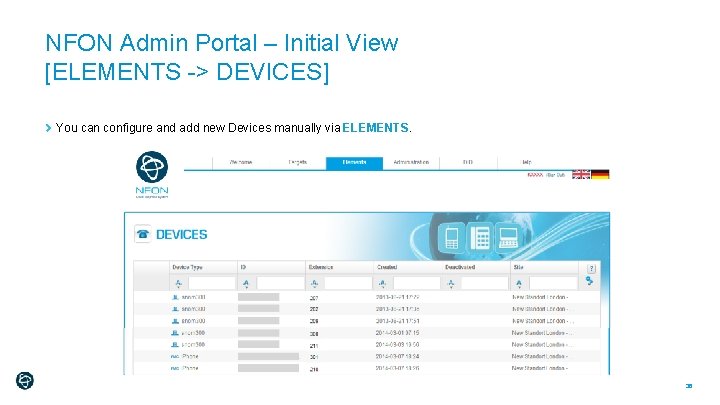Click the device icon in extension 202 row
Viewport: 720px width, 405px height.
tap(175, 309)
